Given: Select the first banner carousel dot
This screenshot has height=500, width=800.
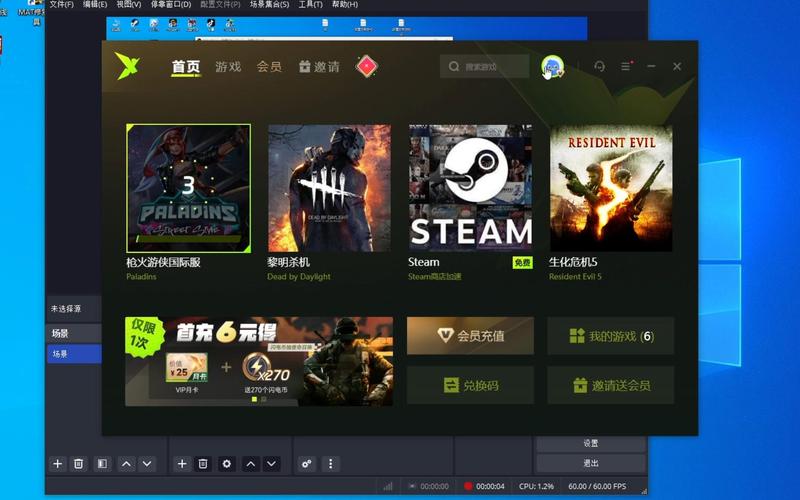Looking at the screenshot, I should click(255, 399).
